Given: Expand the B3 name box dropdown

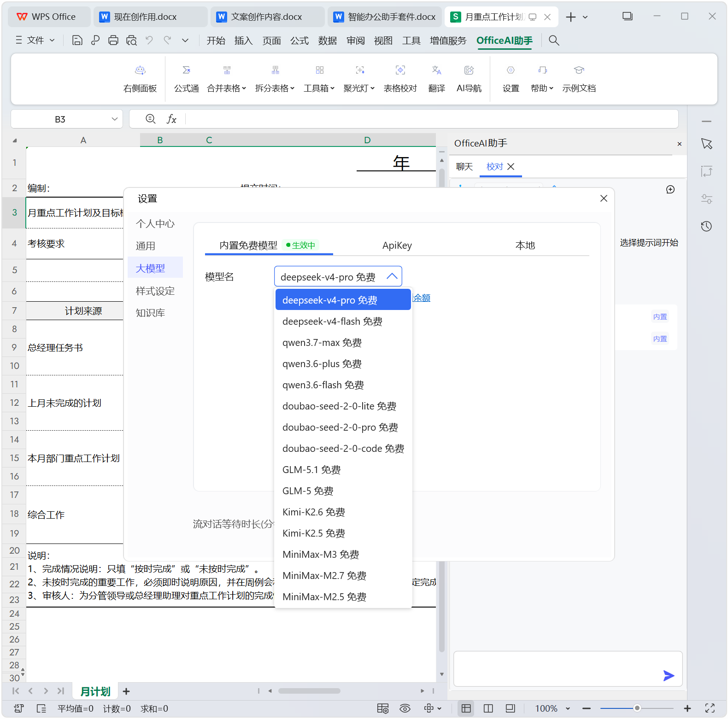Looking at the screenshot, I should click(x=115, y=119).
